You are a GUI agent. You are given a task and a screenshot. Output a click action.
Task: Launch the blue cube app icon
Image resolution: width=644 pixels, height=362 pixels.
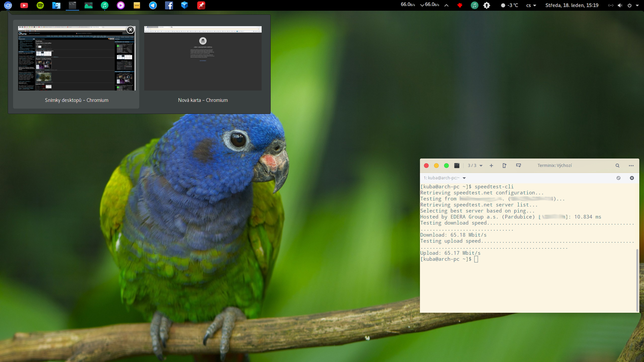[x=185, y=5]
